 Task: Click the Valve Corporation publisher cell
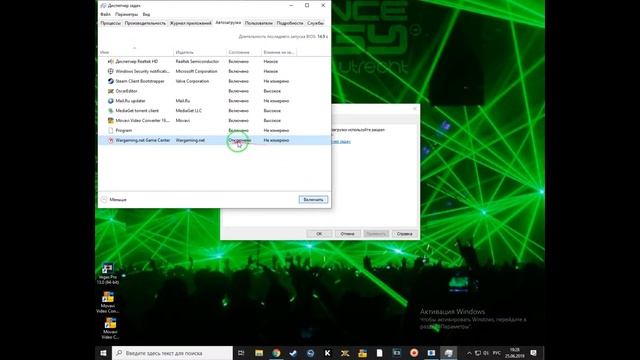(x=192, y=81)
